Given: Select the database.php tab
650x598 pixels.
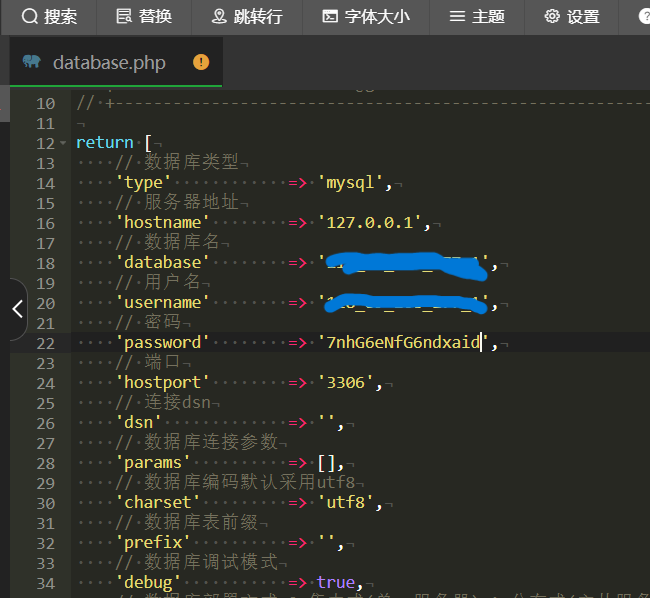Looking at the screenshot, I should pyautogui.click(x=109, y=63).
